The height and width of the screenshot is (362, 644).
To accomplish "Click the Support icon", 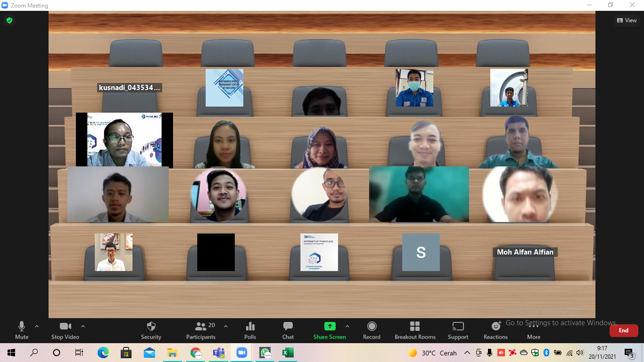I will coord(458,330).
